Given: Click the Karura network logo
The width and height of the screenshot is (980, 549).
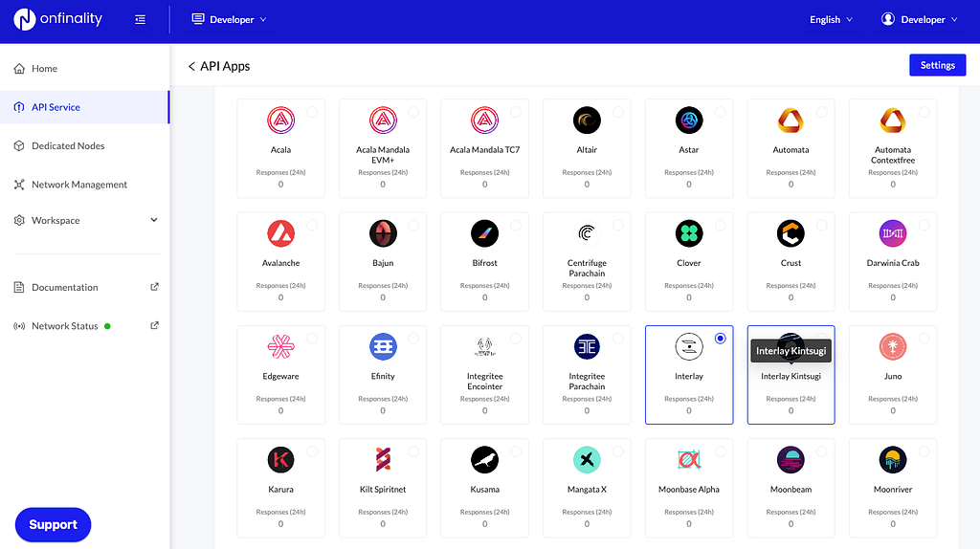Looking at the screenshot, I should 280,460.
